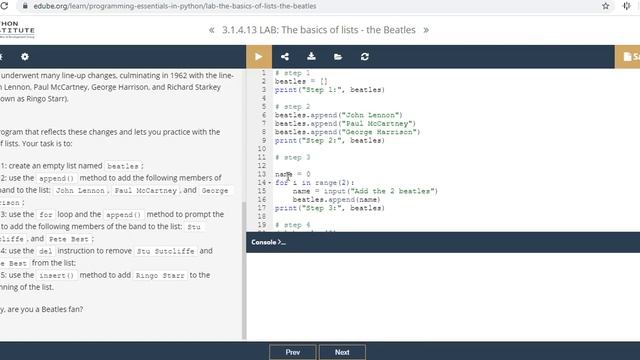Click the input 'Add the 2 beatles' line
The height and width of the screenshot is (360, 640).
pos(365,191)
